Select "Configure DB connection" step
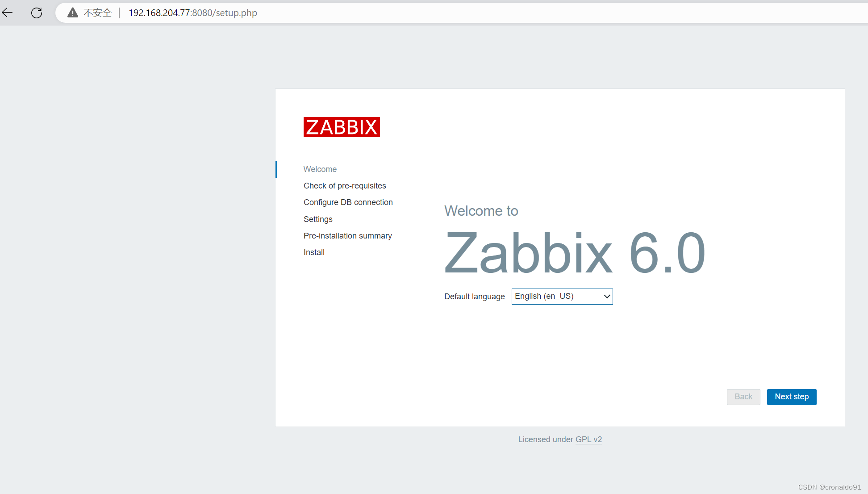The image size is (868, 494). tap(348, 202)
